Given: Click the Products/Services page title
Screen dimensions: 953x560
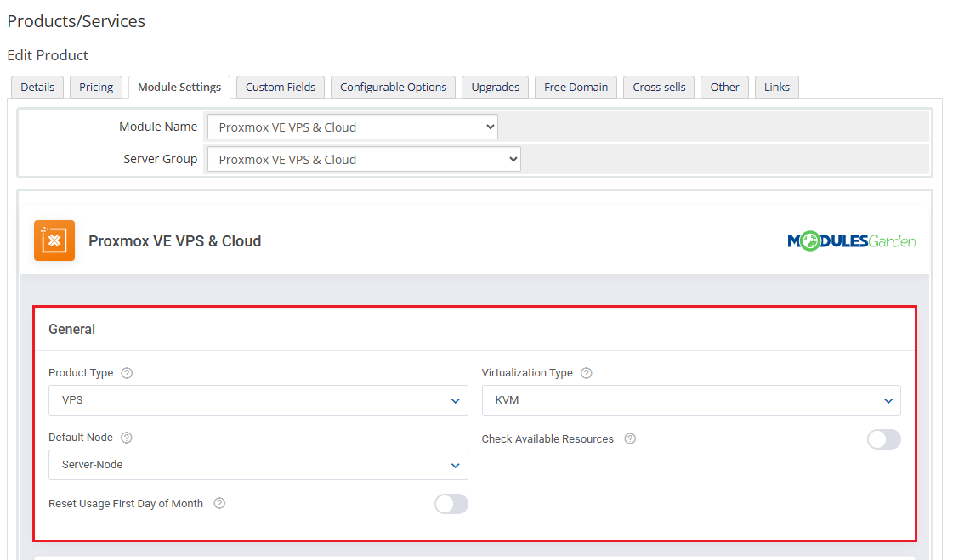Looking at the screenshot, I should pyautogui.click(x=76, y=21).
